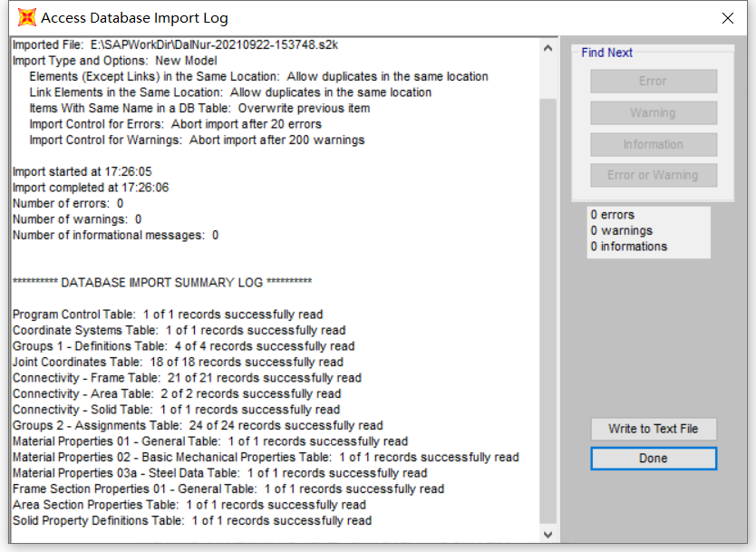The width and height of the screenshot is (756, 552).
Task: Click the Information button under Find Next
Action: (x=653, y=144)
